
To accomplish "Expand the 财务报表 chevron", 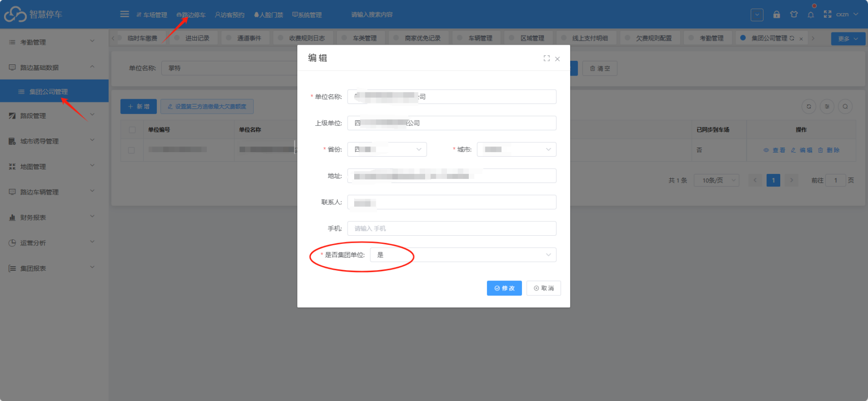I will (92, 217).
